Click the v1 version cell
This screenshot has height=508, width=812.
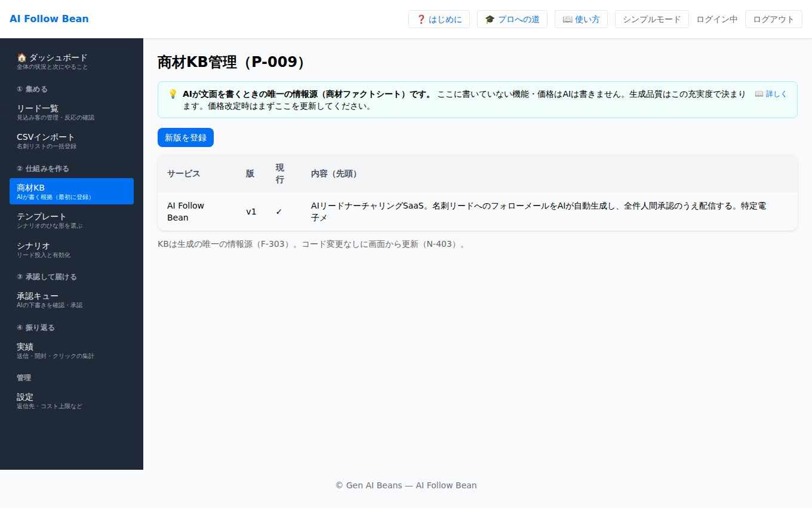(x=251, y=212)
